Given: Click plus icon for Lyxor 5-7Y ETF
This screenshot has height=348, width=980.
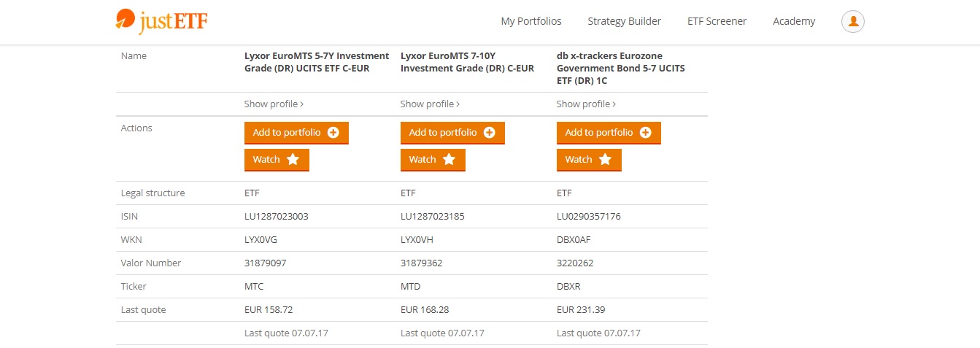Looking at the screenshot, I should [333, 133].
